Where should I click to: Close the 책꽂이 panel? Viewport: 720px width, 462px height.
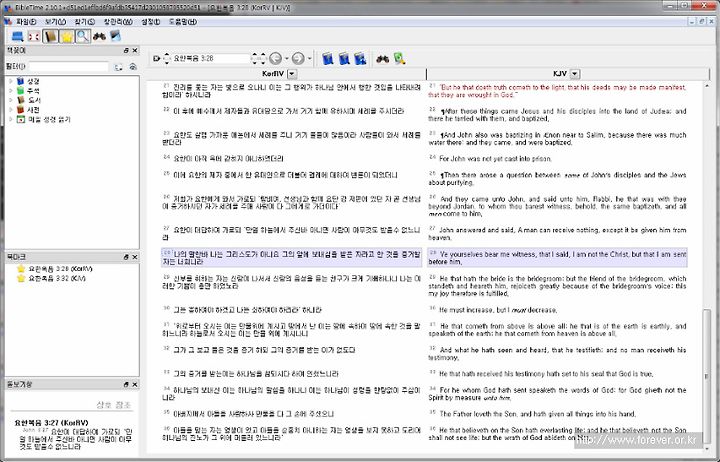click(135, 51)
